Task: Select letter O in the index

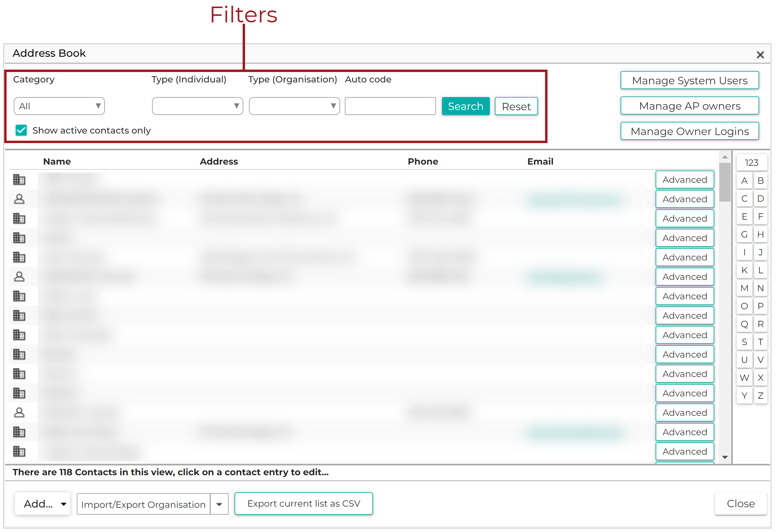Action: pyautogui.click(x=744, y=306)
